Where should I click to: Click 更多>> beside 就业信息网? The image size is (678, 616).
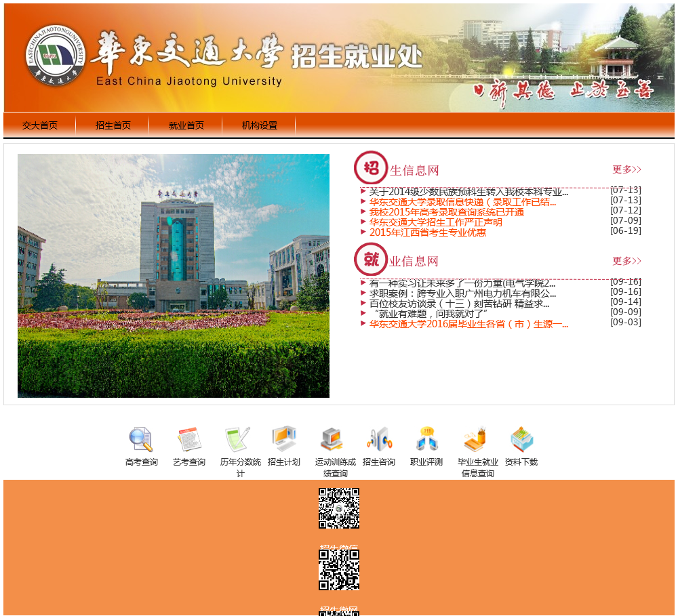[x=626, y=261]
